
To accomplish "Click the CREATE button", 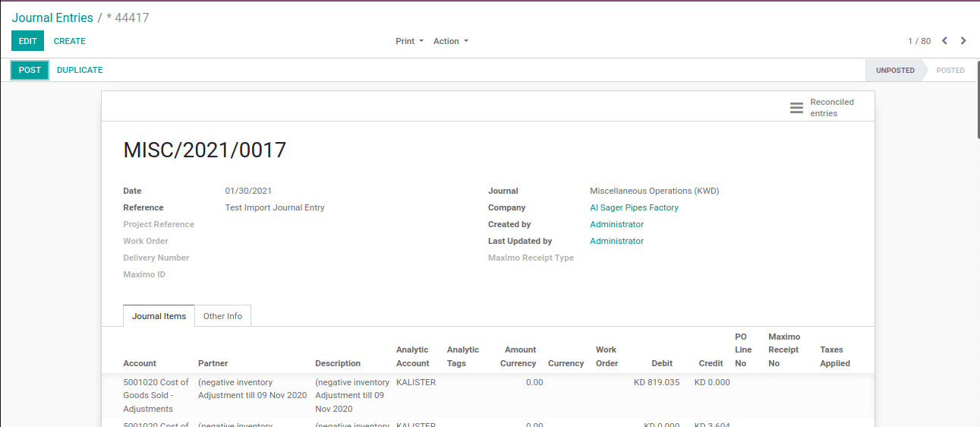I will 70,41.
